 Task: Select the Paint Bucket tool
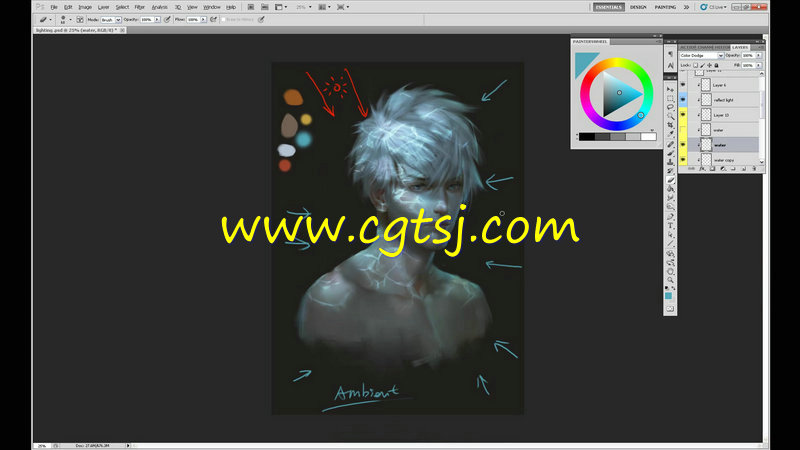click(670, 188)
